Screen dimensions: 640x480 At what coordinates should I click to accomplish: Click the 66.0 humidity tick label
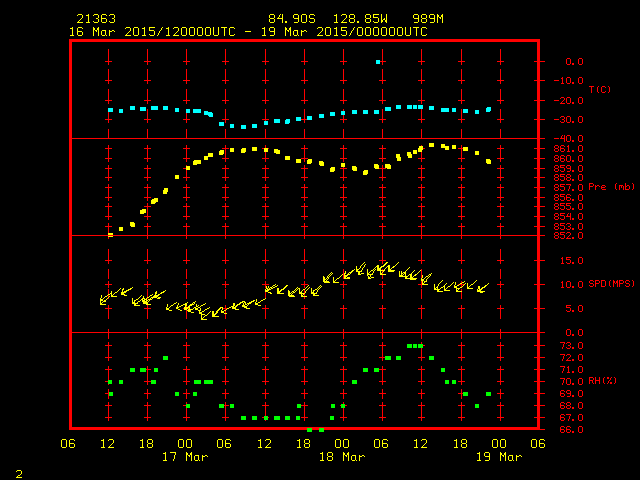coord(571,429)
